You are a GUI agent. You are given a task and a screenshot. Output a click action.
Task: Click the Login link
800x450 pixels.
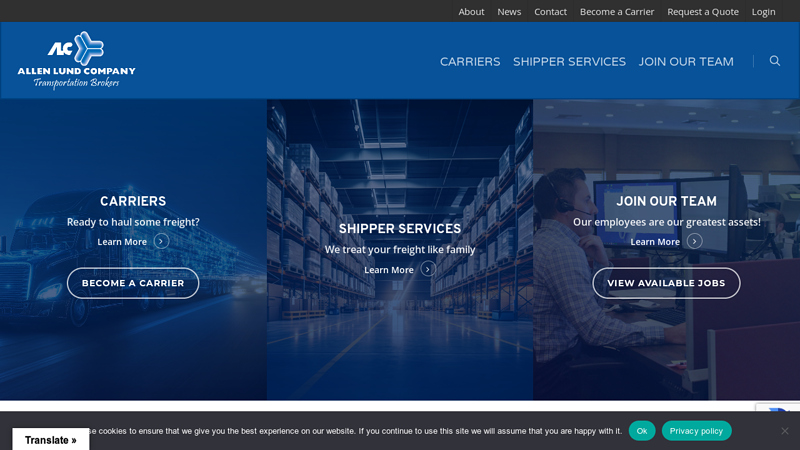point(763,11)
